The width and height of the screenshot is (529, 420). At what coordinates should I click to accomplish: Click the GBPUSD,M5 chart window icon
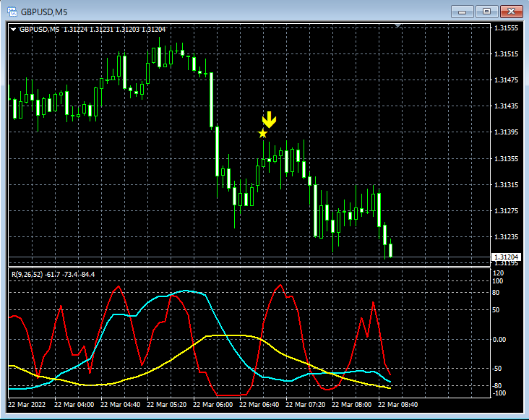(x=12, y=12)
